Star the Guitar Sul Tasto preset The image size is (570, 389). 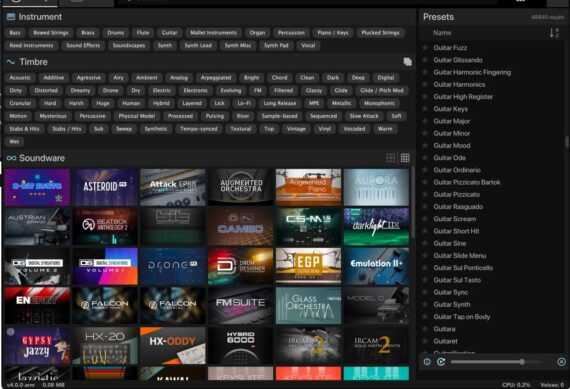[425, 280]
